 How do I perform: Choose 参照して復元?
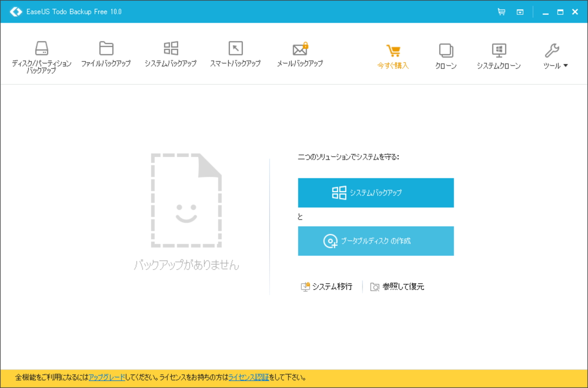pos(398,286)
